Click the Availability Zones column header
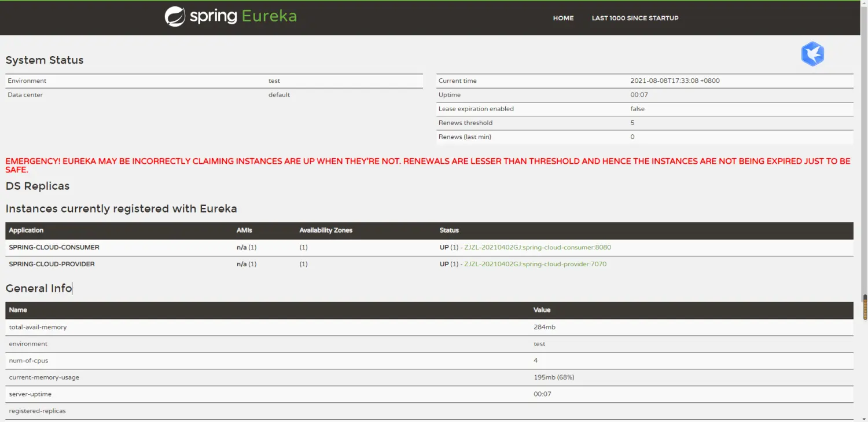The image size is (868, 422). tap(326, 230)
